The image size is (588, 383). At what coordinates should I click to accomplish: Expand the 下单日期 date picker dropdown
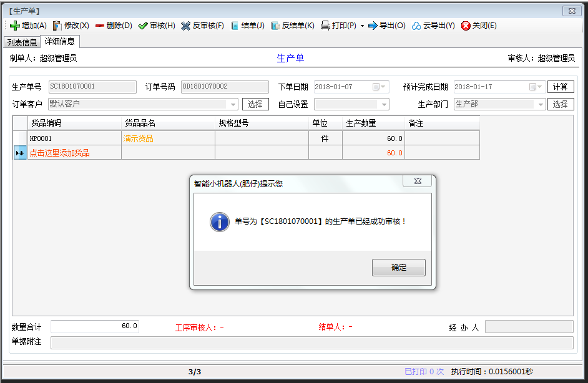[381, 87]
